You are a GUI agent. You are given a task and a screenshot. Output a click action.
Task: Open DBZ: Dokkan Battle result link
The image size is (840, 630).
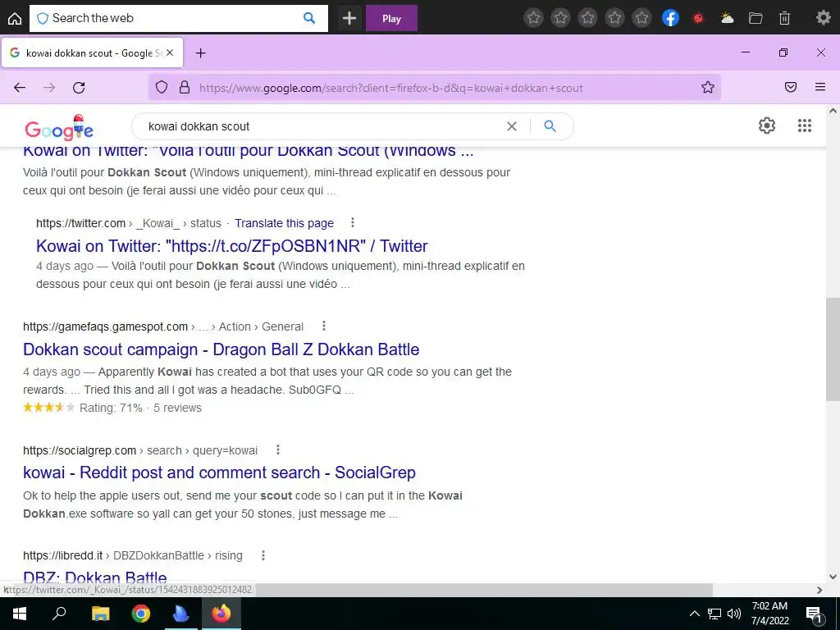point(95,577)
